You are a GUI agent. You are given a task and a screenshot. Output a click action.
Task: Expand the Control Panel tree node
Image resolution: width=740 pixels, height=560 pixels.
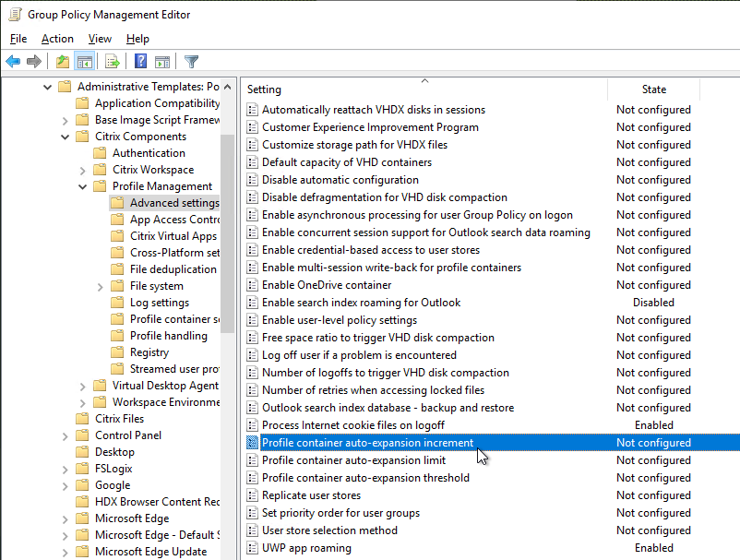click(66, 436)
